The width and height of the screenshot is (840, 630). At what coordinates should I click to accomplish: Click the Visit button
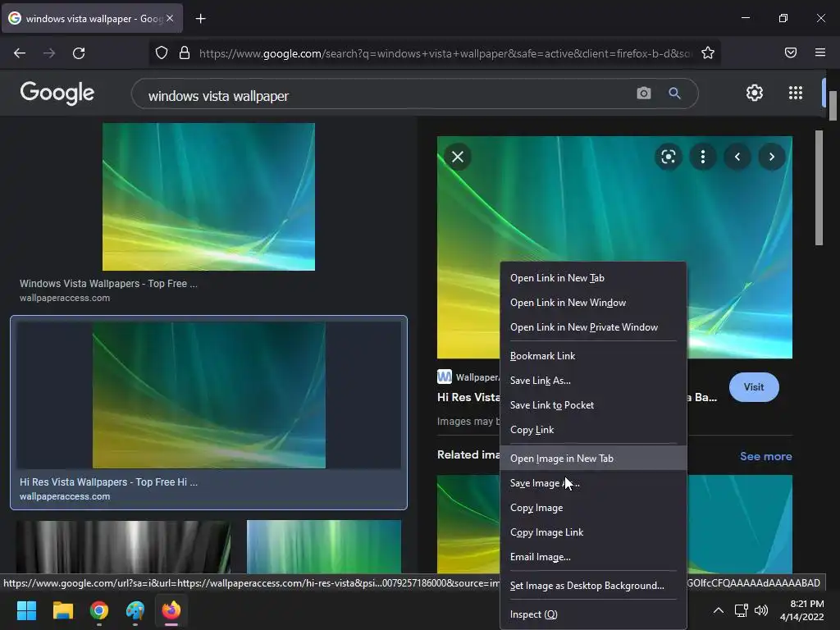[x=754, y=387]
